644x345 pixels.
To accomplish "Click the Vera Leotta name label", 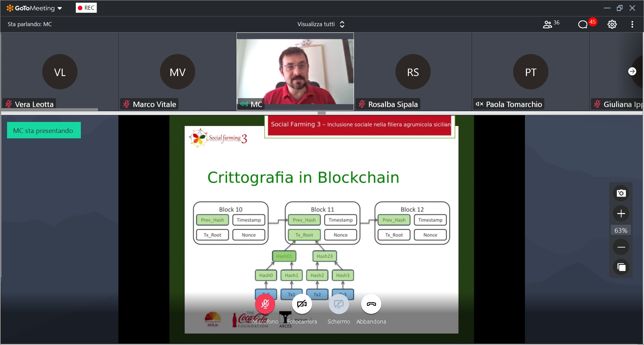I will [x=34, y=105].
